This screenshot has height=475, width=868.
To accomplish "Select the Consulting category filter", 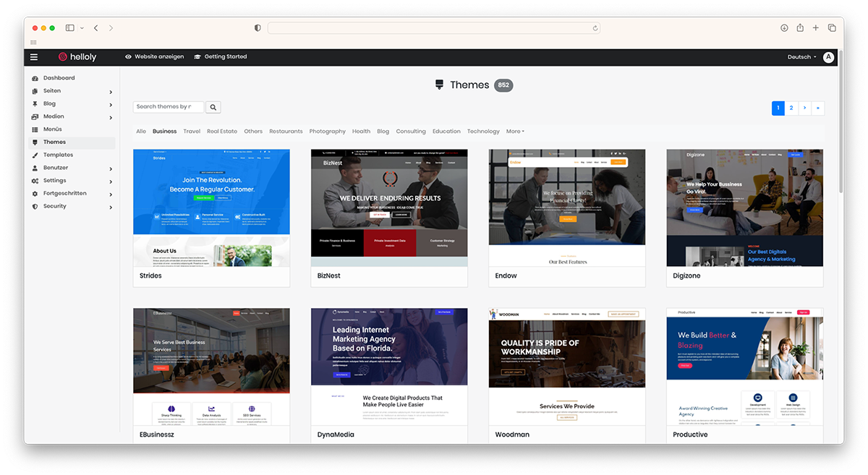I will click(411, 132).
